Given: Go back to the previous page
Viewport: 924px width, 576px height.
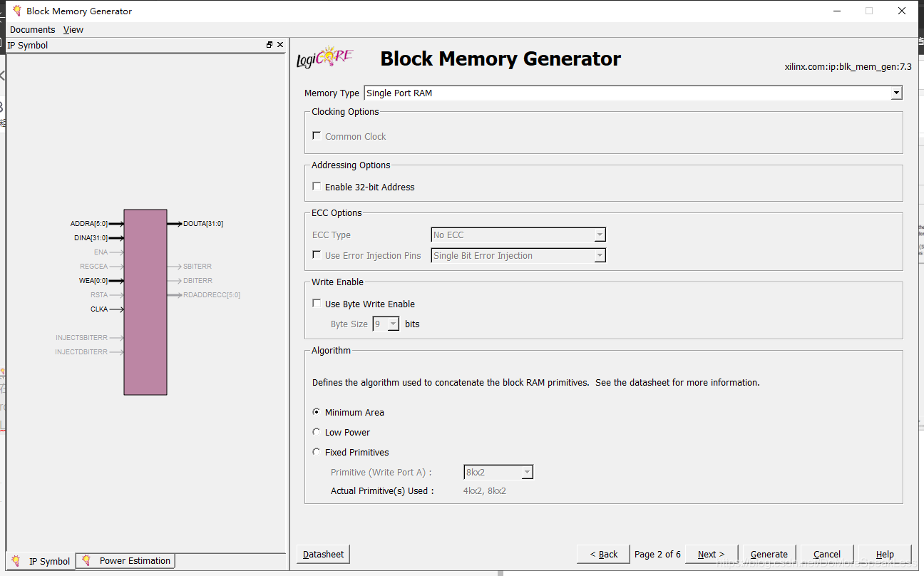Looking at the screenshot, I should coord(604,554).
